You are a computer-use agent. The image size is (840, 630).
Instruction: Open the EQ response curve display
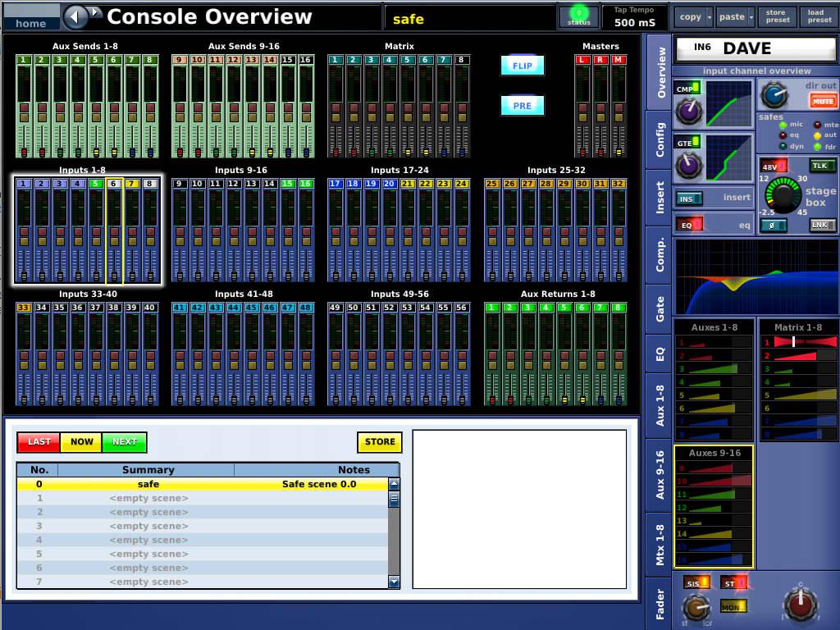coord(756,277)
